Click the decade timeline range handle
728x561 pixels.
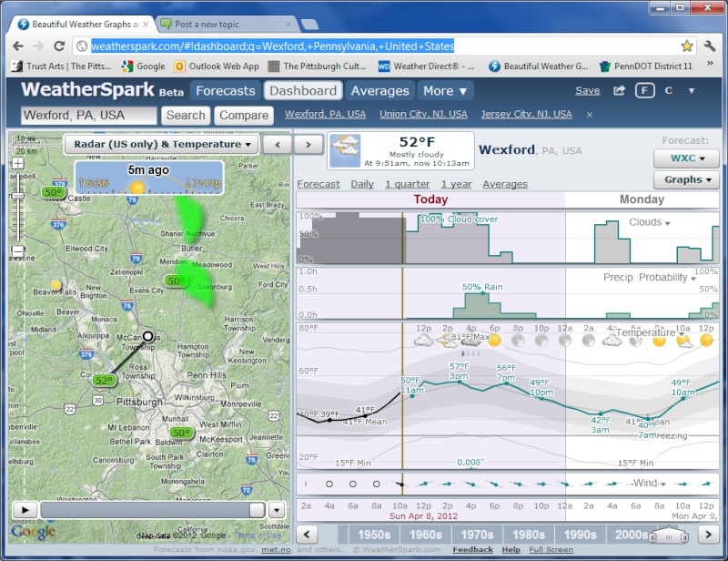(669, 535)
